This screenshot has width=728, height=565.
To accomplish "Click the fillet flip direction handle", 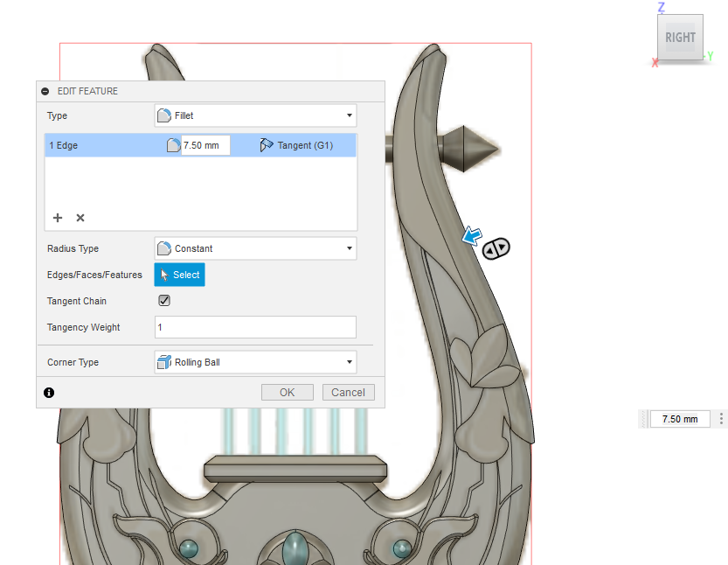I will click(496, 248).
